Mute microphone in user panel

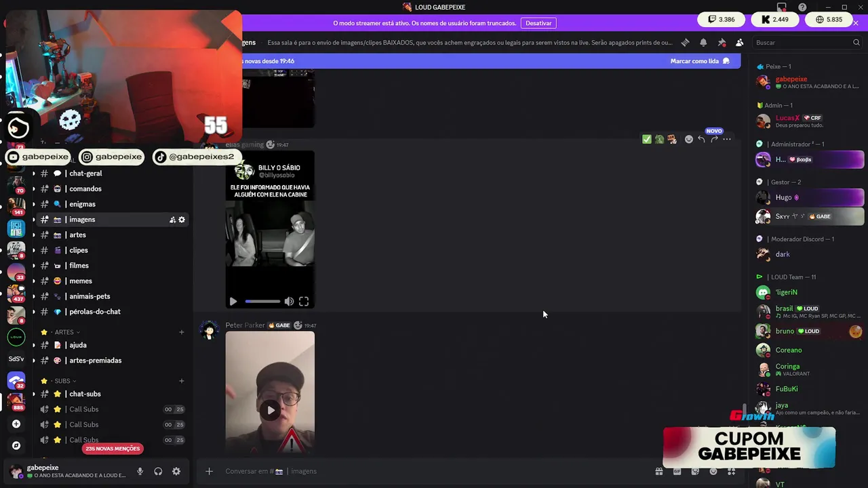[x=140, y=471]
